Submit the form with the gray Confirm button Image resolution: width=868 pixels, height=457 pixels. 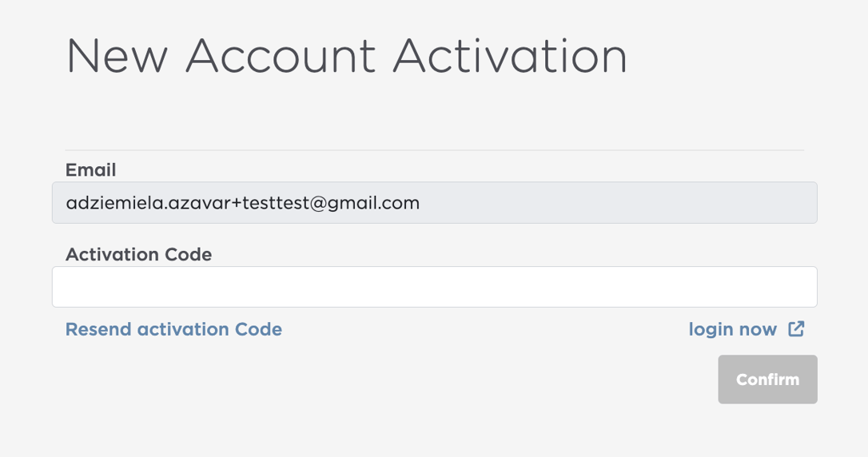tap(767, 380)
